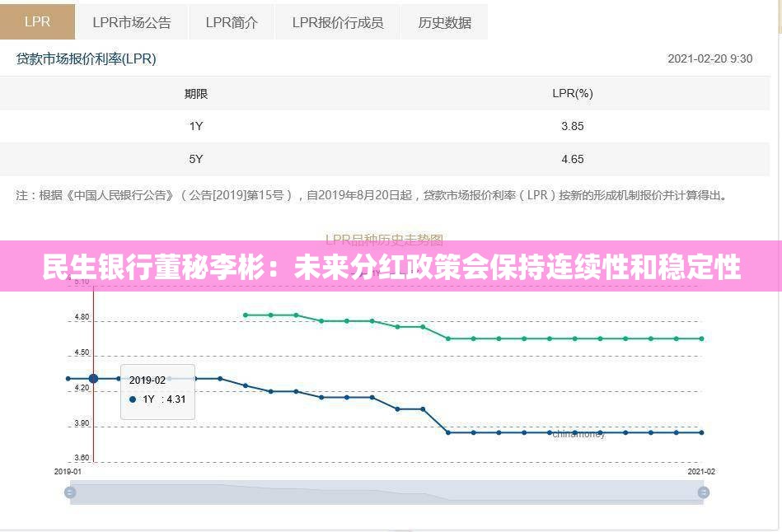Viewport: 782px width, 532px height.
Task: Click the last data point of the blue 1Y line
Action: click(x=702, y=433)
